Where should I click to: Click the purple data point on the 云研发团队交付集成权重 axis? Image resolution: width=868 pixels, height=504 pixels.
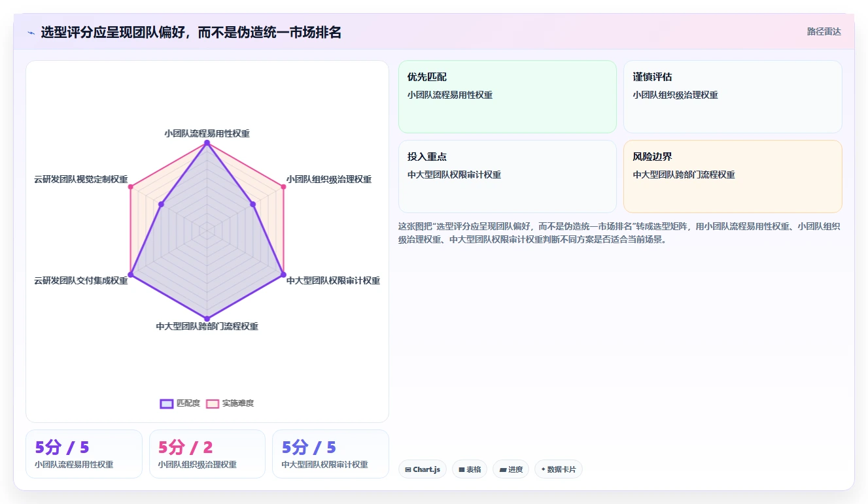tap(131, 275)
